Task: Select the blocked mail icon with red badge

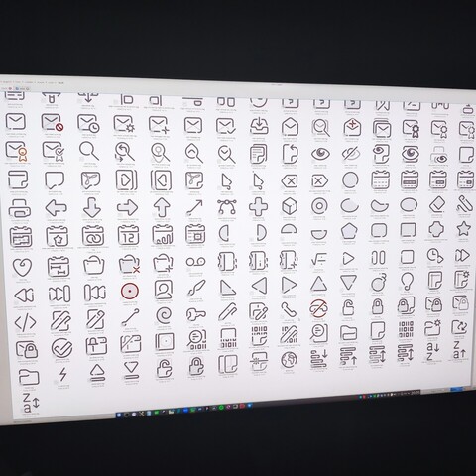Action: 53,122
